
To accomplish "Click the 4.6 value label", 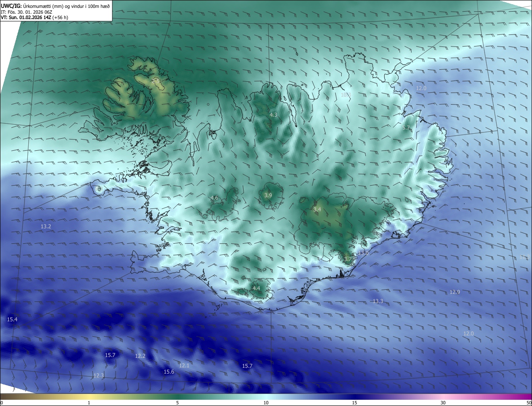I will click(214, 198).
